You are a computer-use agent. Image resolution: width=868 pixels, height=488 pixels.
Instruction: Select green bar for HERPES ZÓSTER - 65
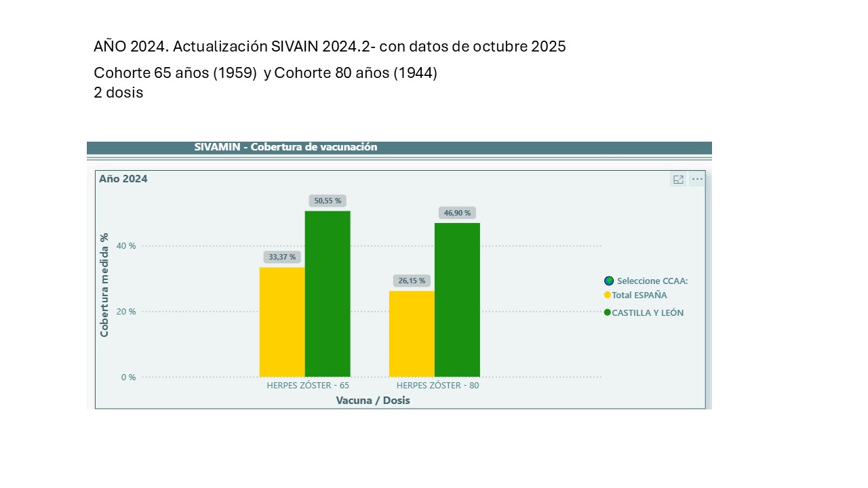tap(328, 293)
